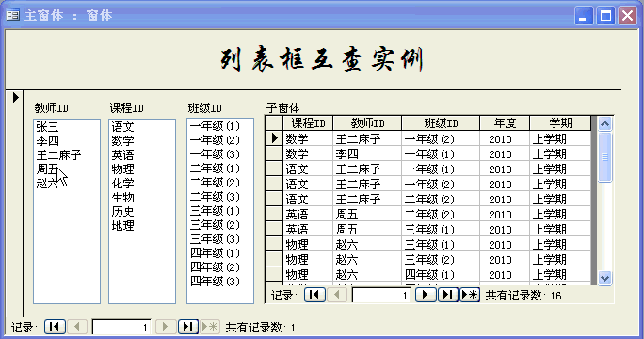The image size is (644, 339).
Task: Add new record in subform navigator
Action: (470, 295)
